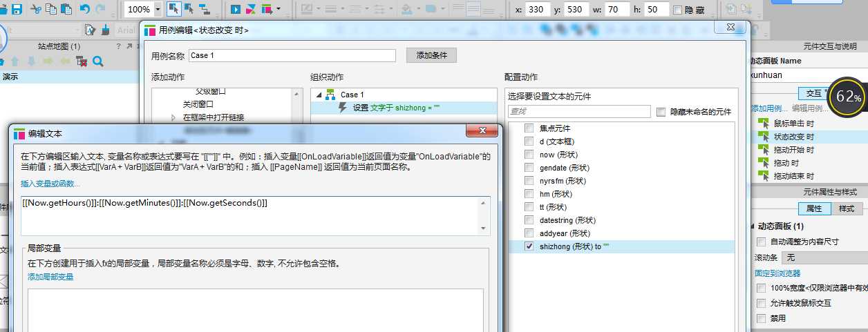
Task: Click the x coordinate field 330
Action: (538, 10)
